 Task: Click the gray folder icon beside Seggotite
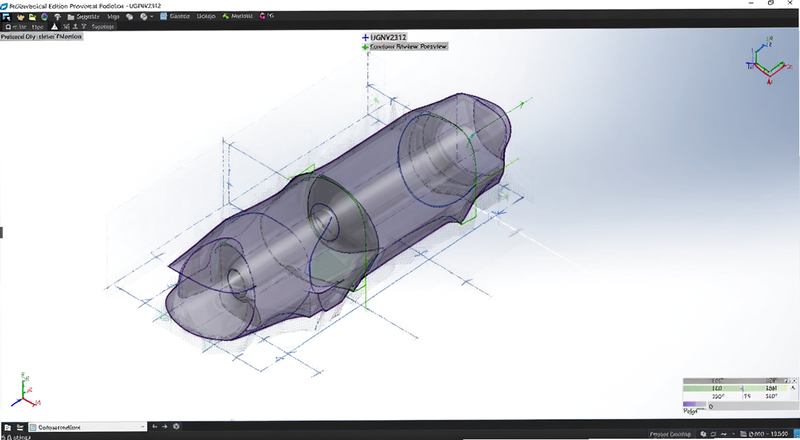[x=71, y=16]
